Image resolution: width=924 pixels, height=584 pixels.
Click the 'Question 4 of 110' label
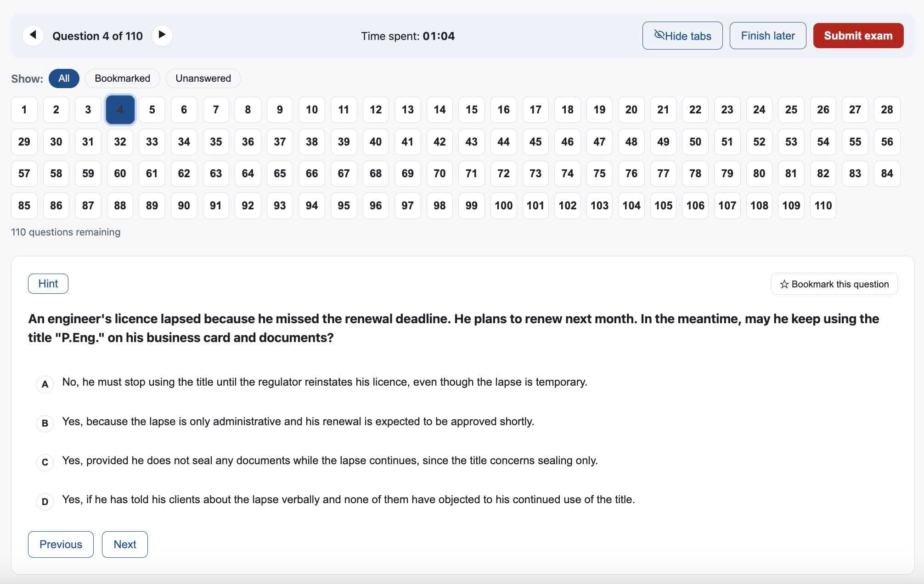pyautogui.click(x=97, y=36)
